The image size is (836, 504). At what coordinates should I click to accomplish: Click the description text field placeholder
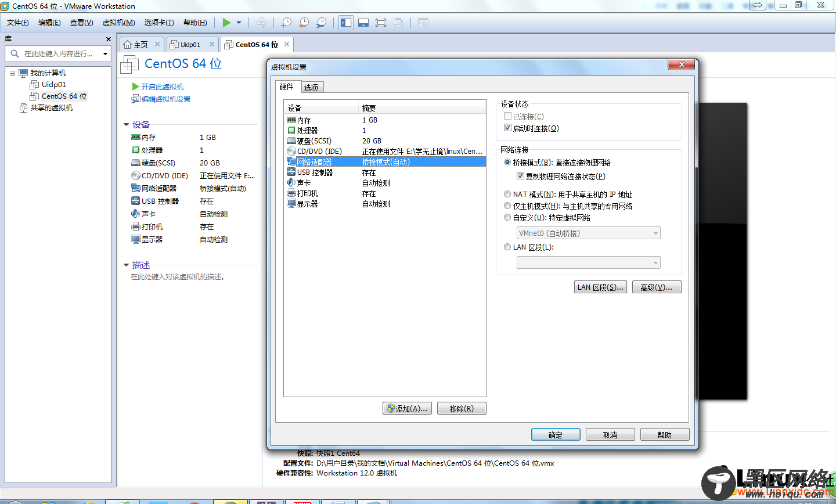click(178, 277)
